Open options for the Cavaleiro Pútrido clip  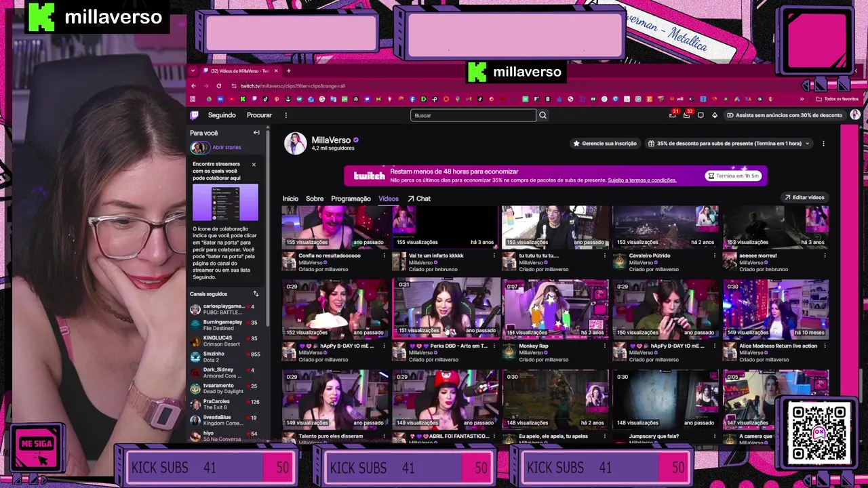click(714, 256)
